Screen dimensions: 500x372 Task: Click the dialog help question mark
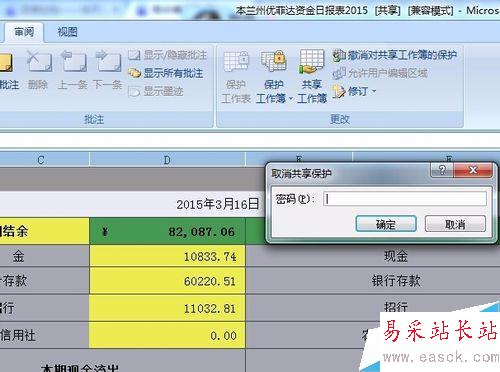pos(442,170)
